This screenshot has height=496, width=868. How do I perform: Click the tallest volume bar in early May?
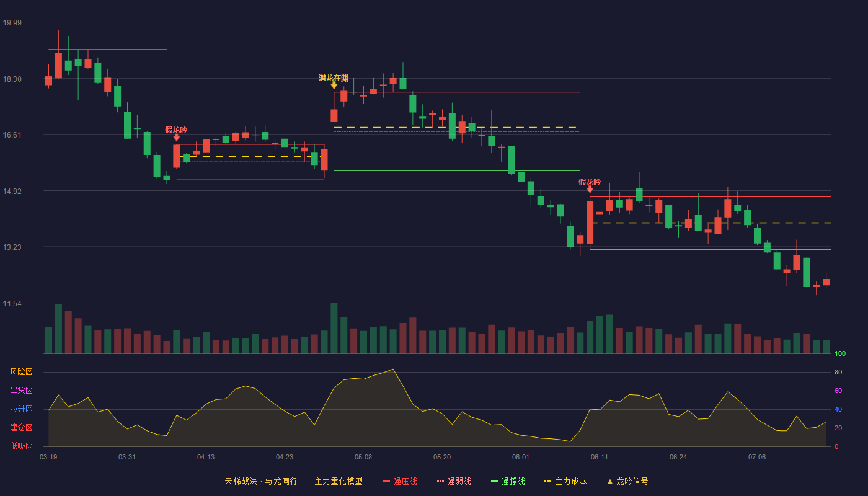click(334, 328)
